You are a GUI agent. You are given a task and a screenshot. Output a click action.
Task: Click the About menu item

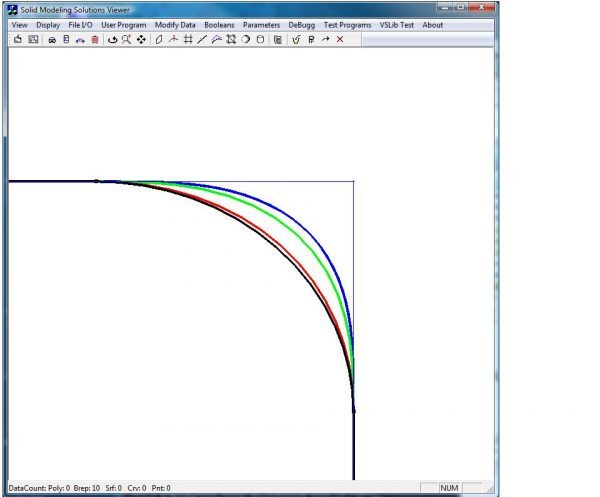(433, 25)
